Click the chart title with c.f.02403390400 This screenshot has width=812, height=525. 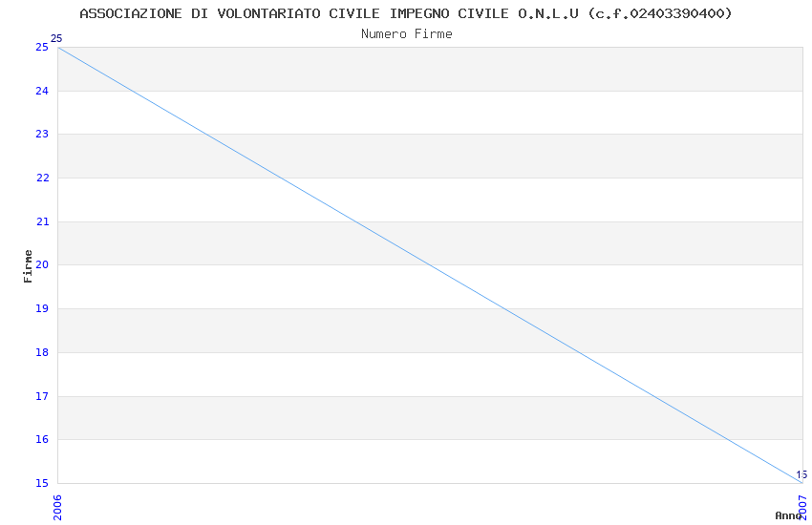click(406, 13)
